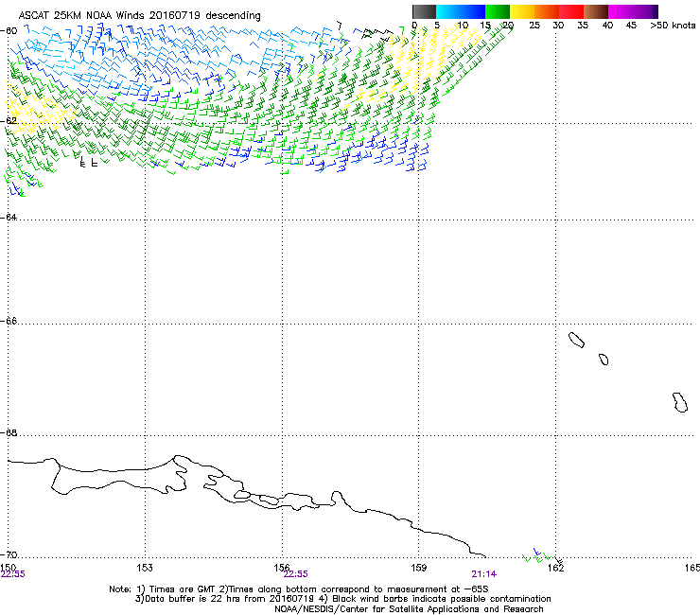Click the '-64' latitude label
This screenshot has height=615, width=700.
pyautogui.click(x=9, y=217)
